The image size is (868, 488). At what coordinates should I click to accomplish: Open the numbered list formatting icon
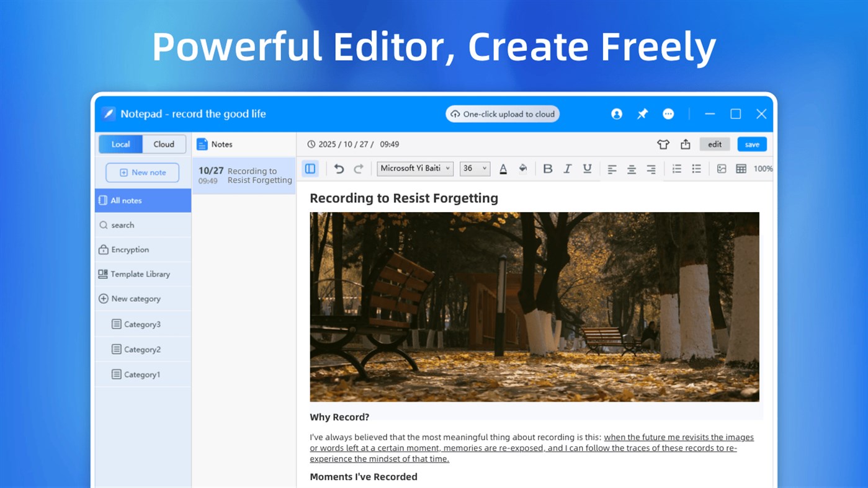click(x=676, y=168)
